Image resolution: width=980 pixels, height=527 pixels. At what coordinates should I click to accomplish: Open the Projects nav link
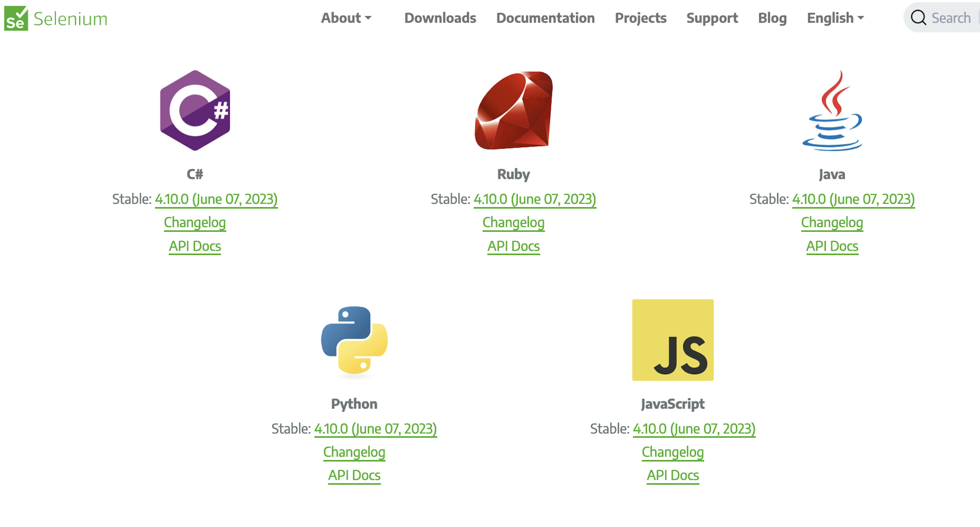(641, 18)
